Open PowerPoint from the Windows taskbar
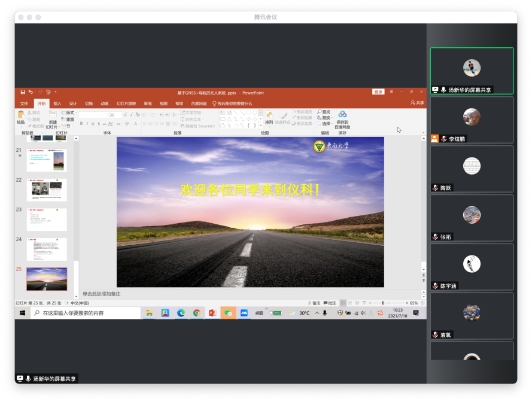The height and width of the screenshot is (402, 532). [212, 313]
